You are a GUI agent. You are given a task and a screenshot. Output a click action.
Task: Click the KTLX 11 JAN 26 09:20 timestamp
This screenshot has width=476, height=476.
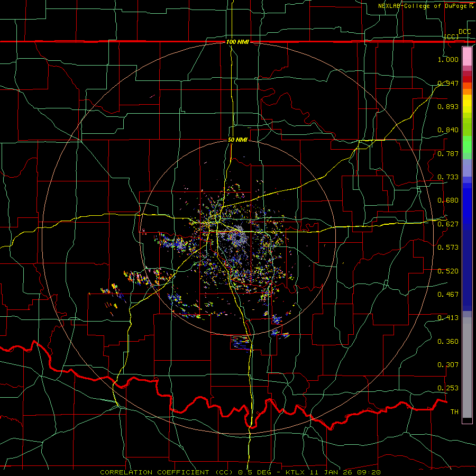tap(333, 472)
